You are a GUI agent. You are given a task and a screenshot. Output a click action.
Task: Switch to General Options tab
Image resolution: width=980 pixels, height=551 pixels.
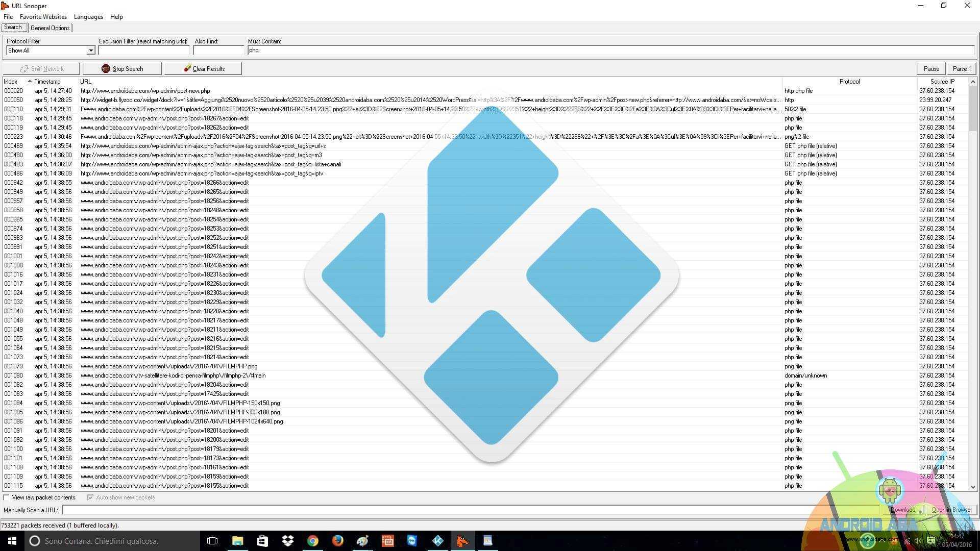(50, 28)
